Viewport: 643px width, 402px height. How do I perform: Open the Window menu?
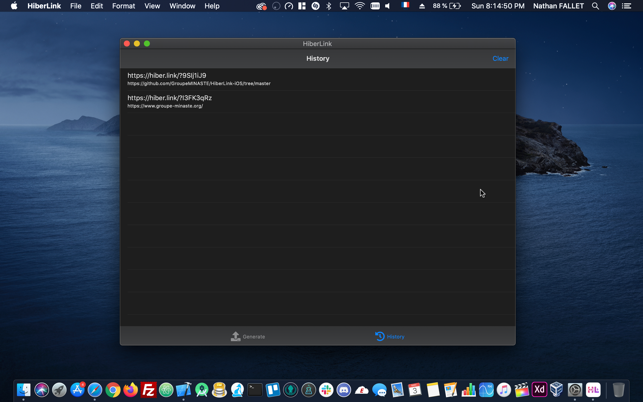coord(182,6)
